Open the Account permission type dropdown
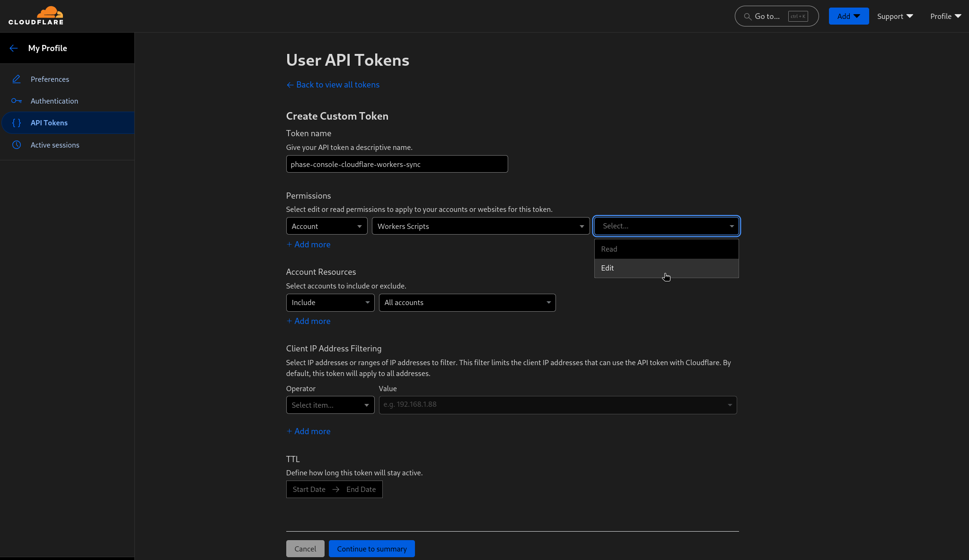The image size is (969, 560). coord(326,226)
